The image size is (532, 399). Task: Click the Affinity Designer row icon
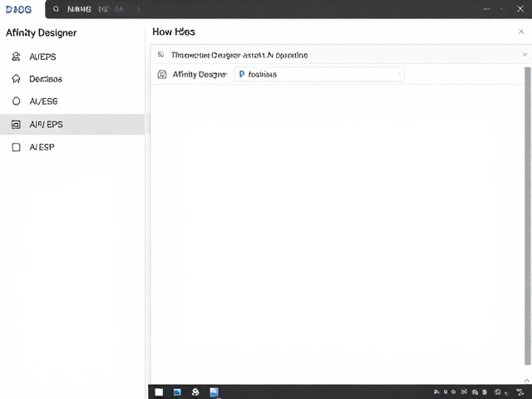(162, 74)
